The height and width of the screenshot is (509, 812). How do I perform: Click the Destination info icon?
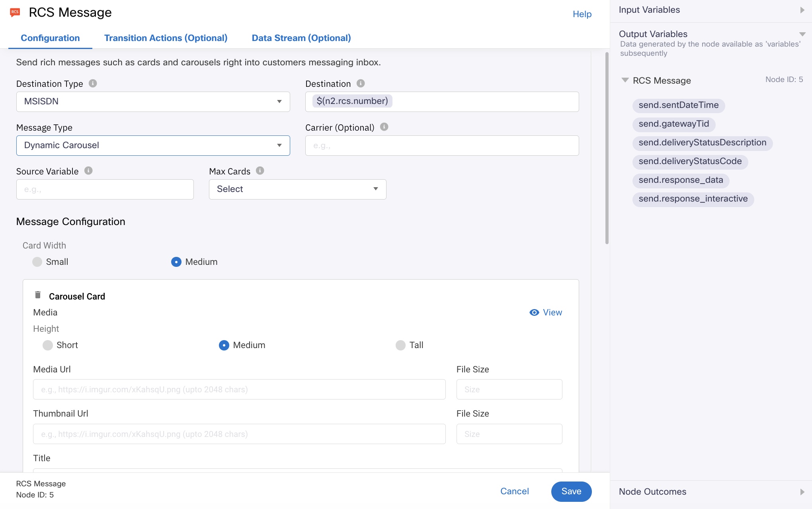[x=361, y=83]
